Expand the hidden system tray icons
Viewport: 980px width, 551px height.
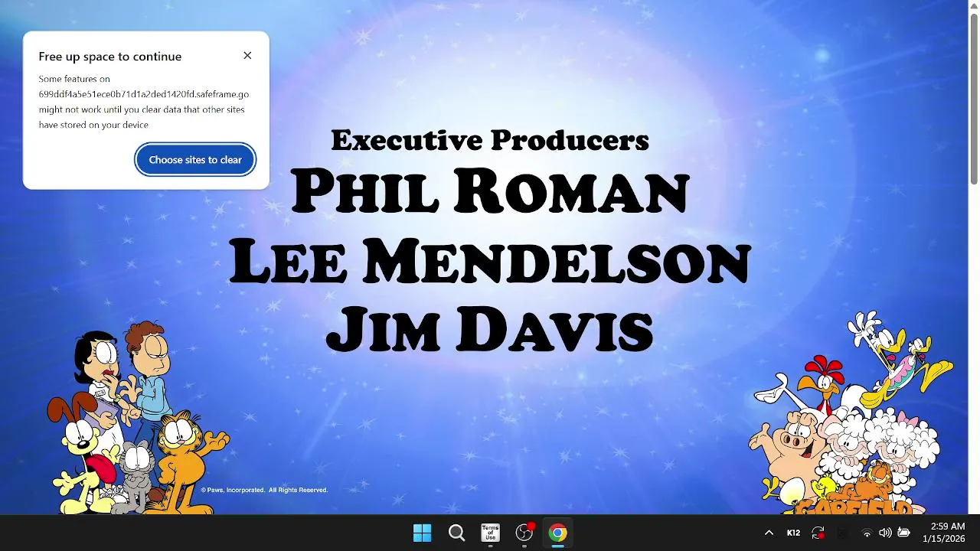point(769,533)
